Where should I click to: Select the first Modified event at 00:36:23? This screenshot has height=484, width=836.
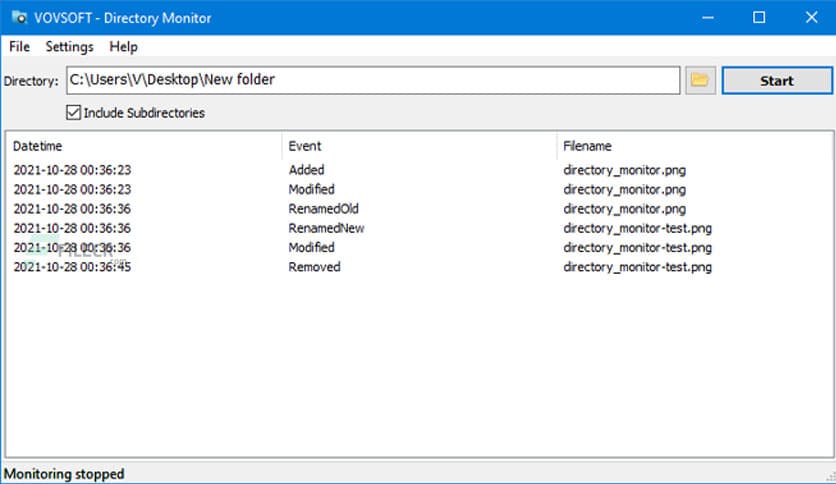click(x=311, y=189)
